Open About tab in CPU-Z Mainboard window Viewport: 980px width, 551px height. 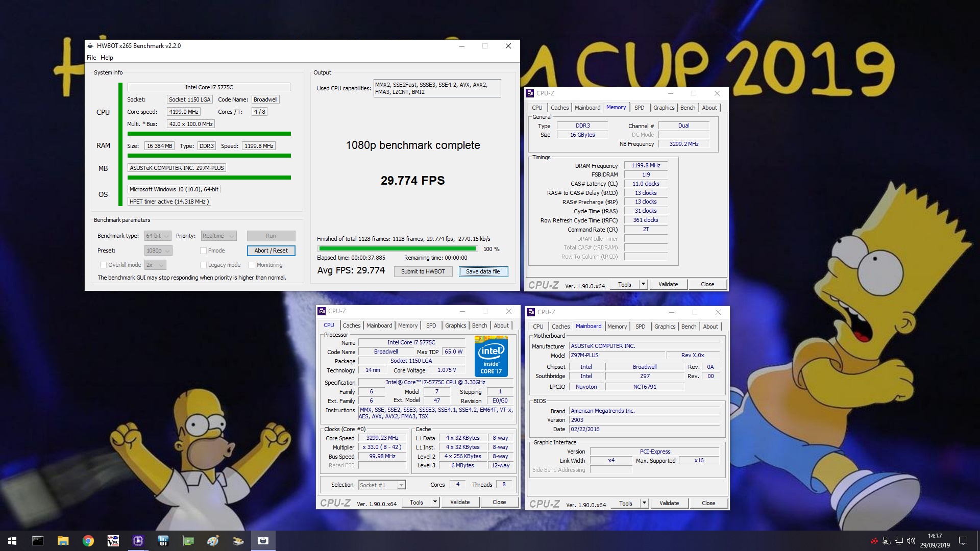(x=710, y=327)
